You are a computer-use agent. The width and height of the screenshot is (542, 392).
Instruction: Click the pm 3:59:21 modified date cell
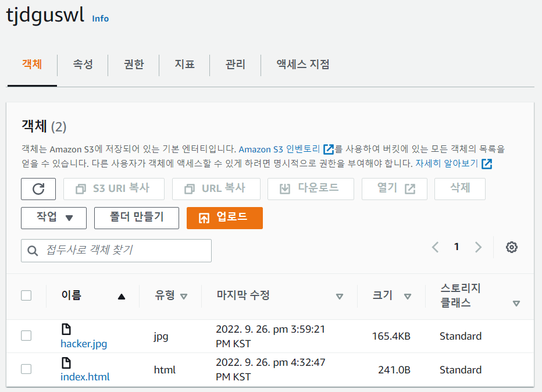click(x=270, y=336)
